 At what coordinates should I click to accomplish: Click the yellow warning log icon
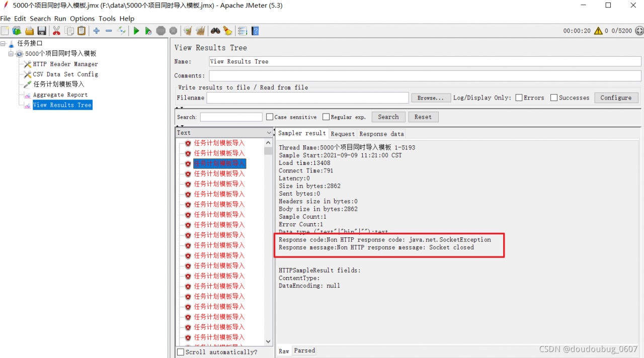pyautogui.click(x=598, y=31)
